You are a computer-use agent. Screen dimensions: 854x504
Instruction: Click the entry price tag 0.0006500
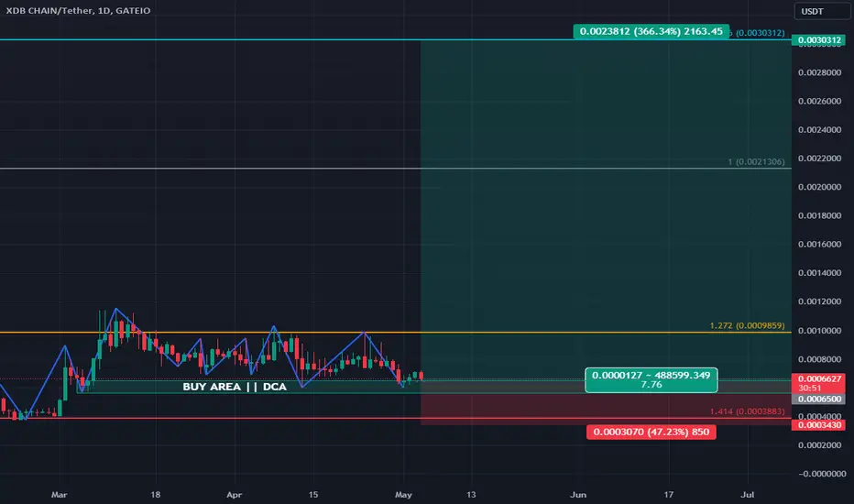click(818, 399)
